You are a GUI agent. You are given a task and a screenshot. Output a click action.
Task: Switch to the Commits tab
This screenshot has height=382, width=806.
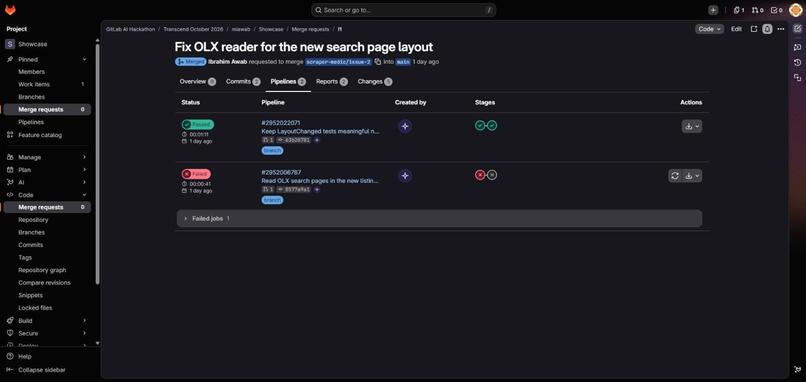click(243, 82)
